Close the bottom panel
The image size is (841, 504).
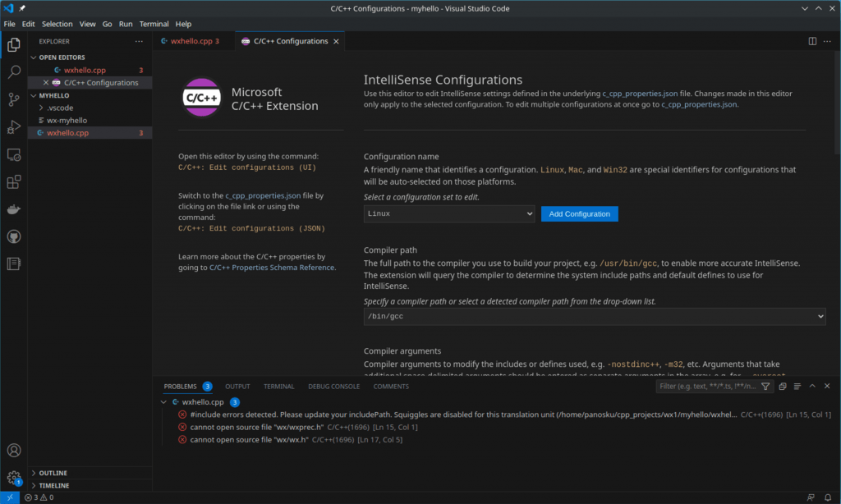pyautogui.click(x=827, y=386)
